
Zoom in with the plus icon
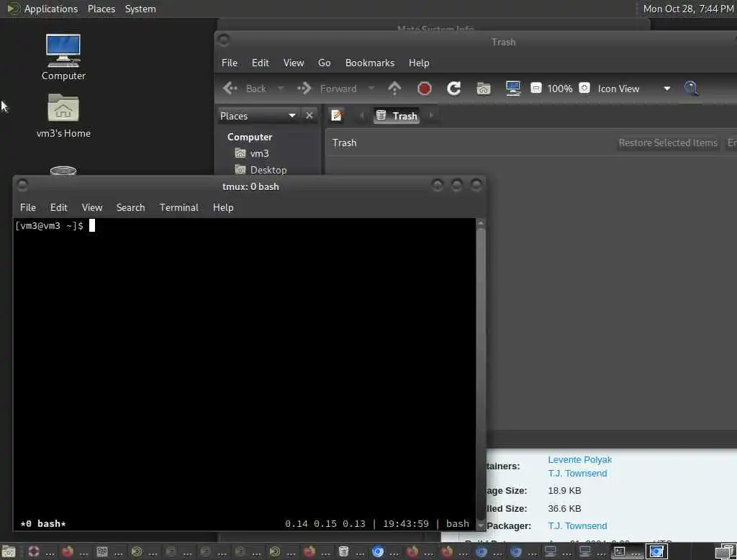tap(584, 89)
